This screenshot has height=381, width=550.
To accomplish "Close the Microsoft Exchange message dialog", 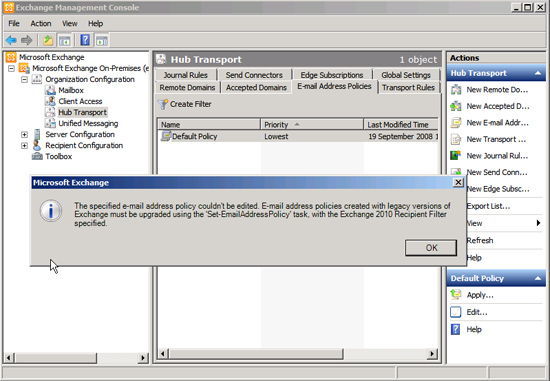I will click(458, 182).
